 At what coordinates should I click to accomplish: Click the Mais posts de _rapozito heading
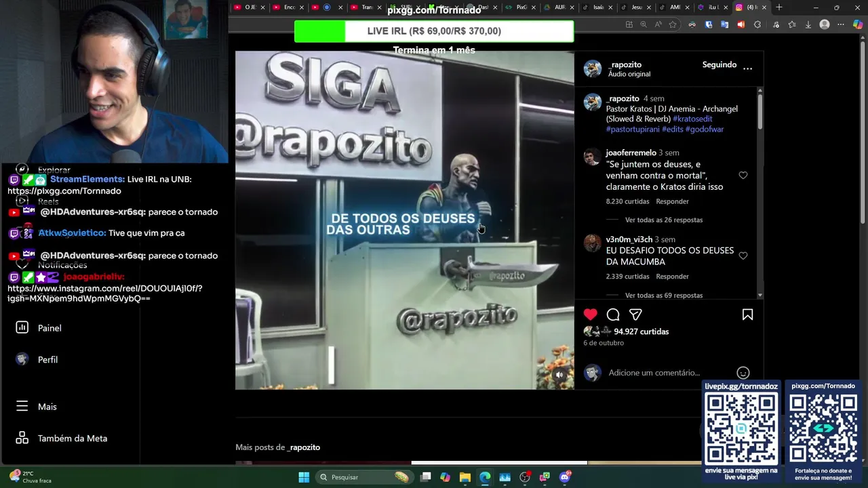(x=277, y=447)
